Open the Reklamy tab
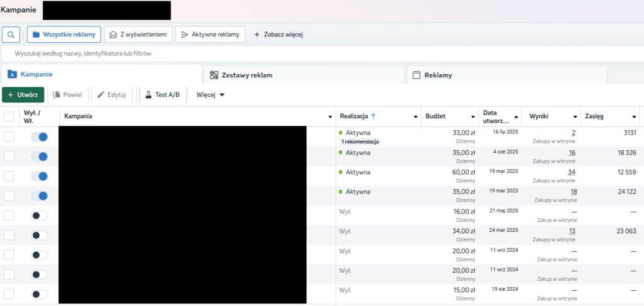644x306 pixels. 506,75
